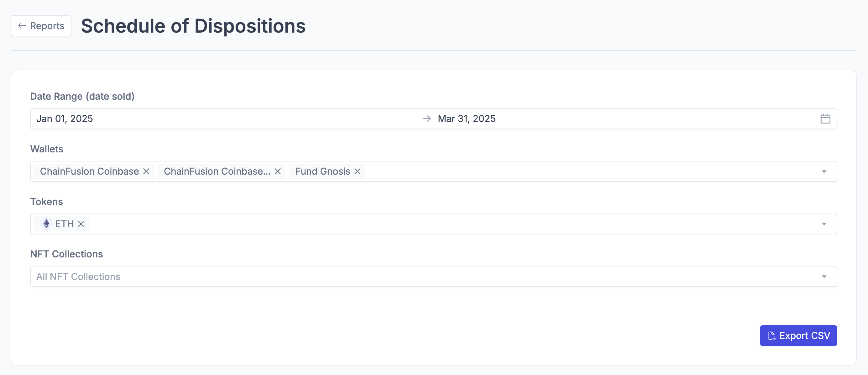The width and height of the screenshot is (868, 375).
Task: Expand the Wallets dropdown arrow
Action: (x=824, y=172)
